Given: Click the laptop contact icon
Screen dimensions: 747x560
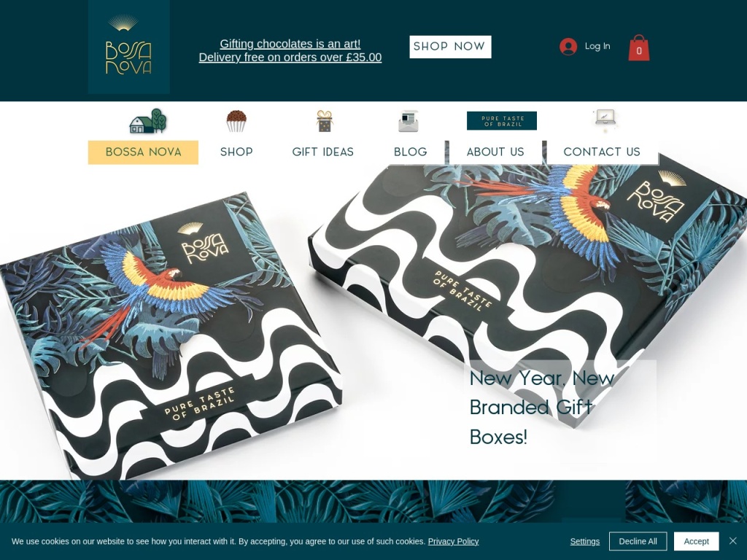Looking at the screenshot, I should [x=605, y=118].
